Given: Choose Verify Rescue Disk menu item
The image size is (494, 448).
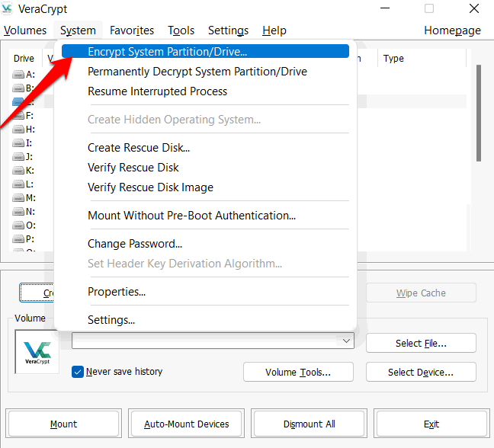Looking at the screenshot, I should pos(205,168).
